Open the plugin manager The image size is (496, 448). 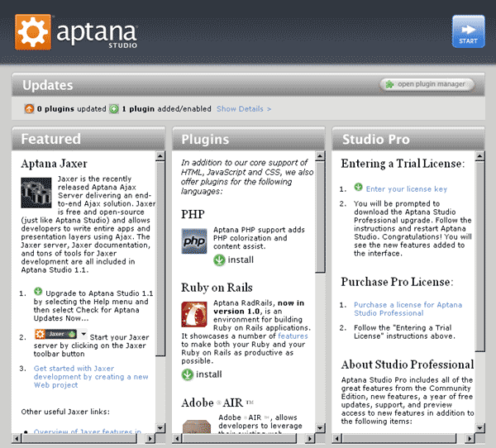point(427,84)
